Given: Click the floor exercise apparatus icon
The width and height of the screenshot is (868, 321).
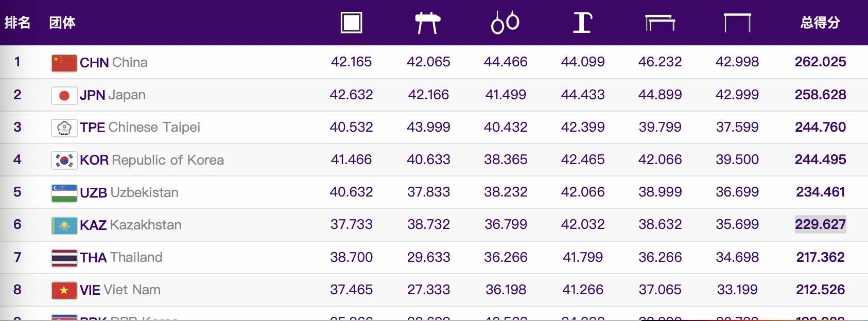Looking at the screenshot, I should pos(351,23).
